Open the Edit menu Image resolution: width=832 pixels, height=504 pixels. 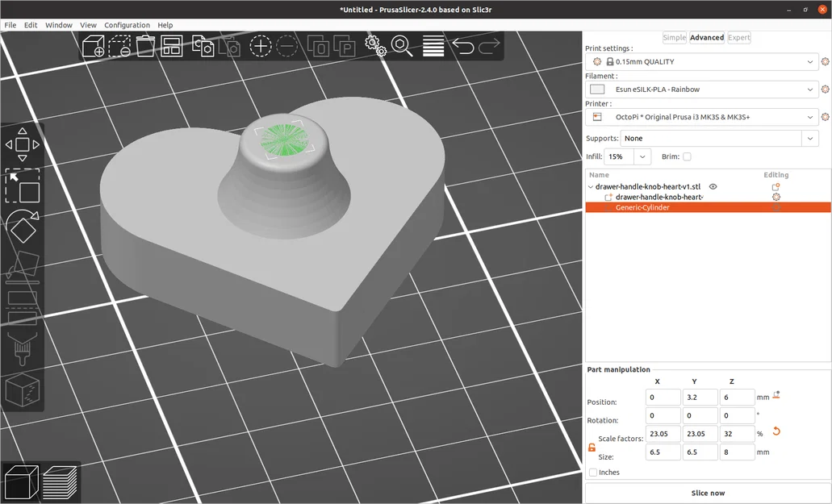(x=31, y=25)
